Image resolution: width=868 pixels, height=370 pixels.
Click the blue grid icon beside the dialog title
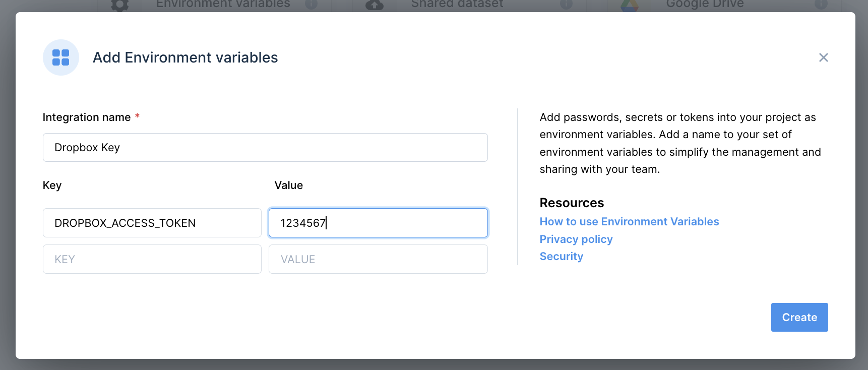[x=61, y=57]
